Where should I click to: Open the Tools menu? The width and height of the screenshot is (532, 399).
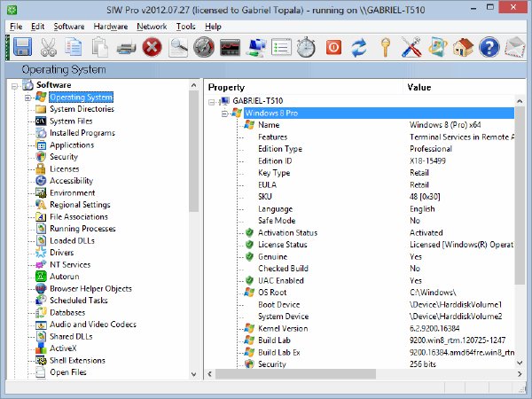185,27
